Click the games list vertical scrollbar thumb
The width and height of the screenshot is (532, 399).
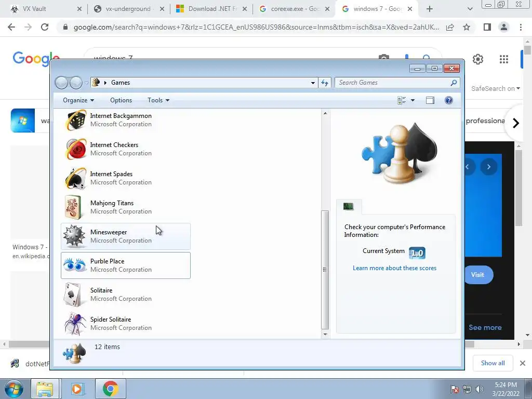click(x=325, y=270)
